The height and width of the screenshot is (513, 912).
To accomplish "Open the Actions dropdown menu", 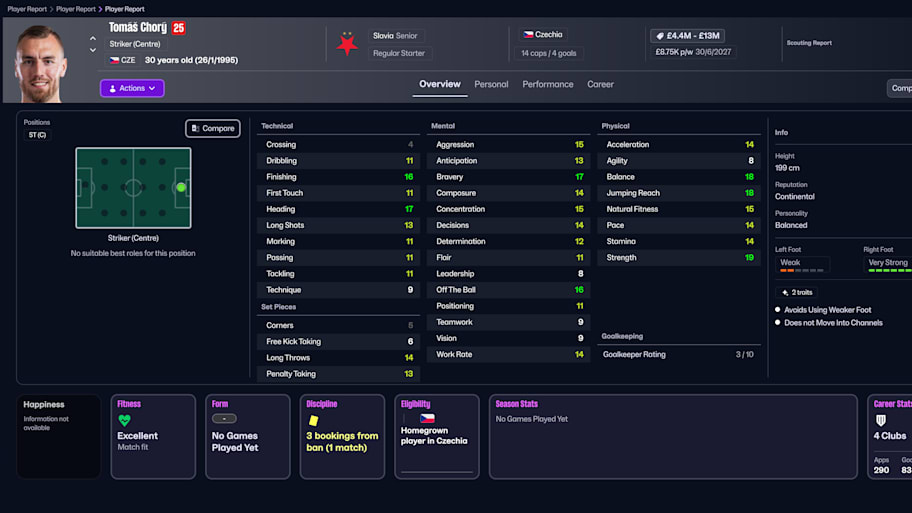I will [132, 88].
